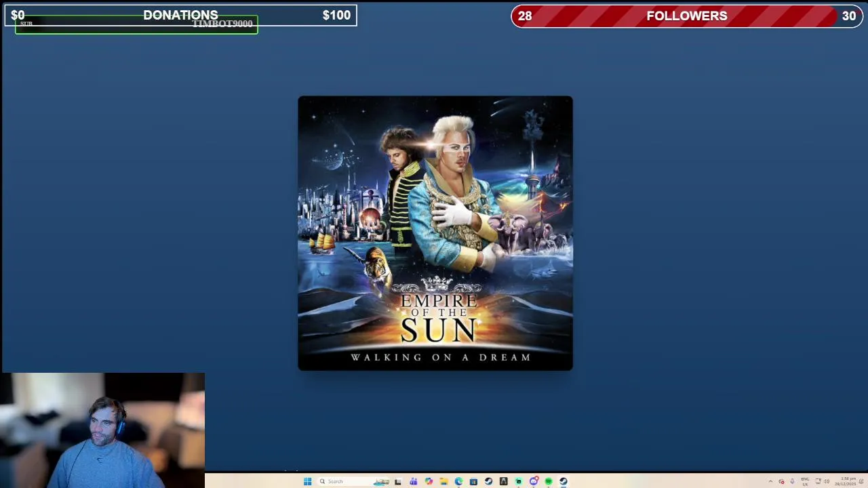Click the microphone tray icon

click(792, 481)
